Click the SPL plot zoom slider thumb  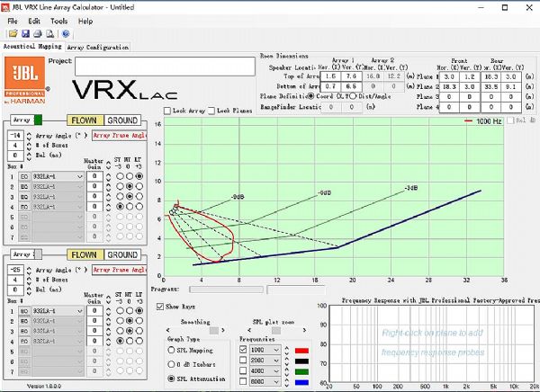click(276, 330)
